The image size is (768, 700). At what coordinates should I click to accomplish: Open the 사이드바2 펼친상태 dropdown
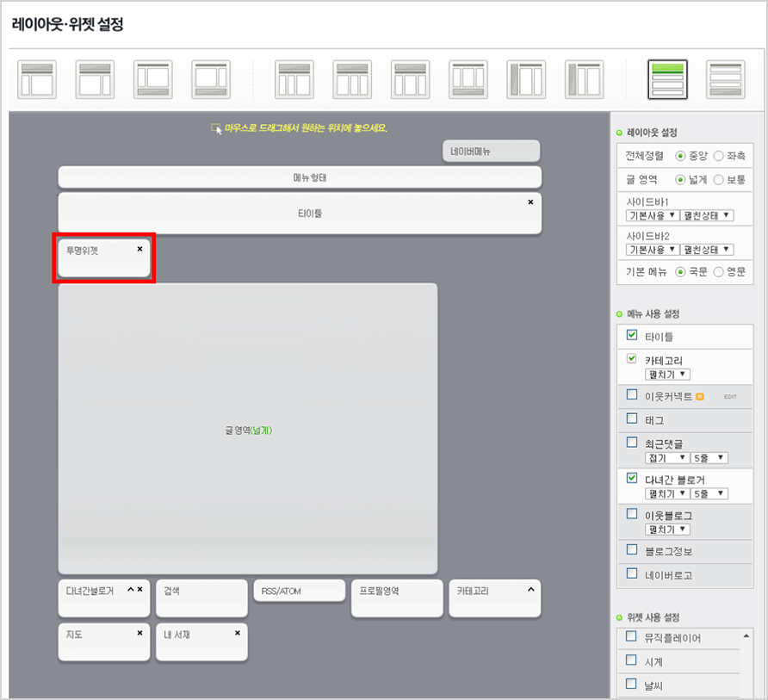click(706, 250)
